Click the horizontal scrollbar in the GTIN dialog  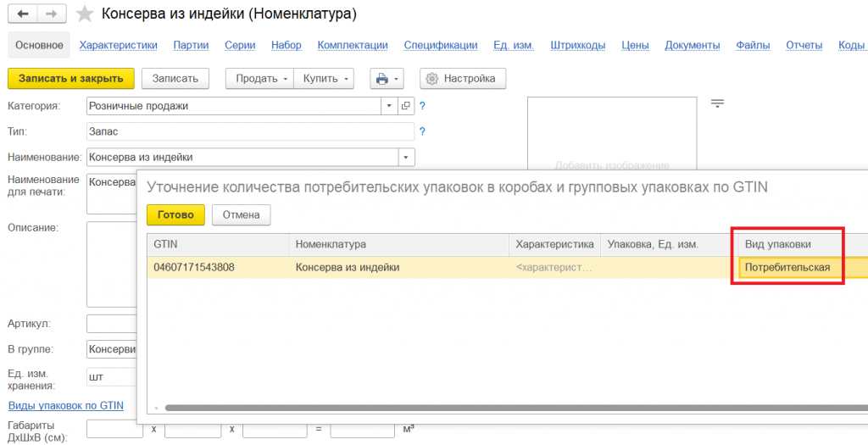pos(515,408)
